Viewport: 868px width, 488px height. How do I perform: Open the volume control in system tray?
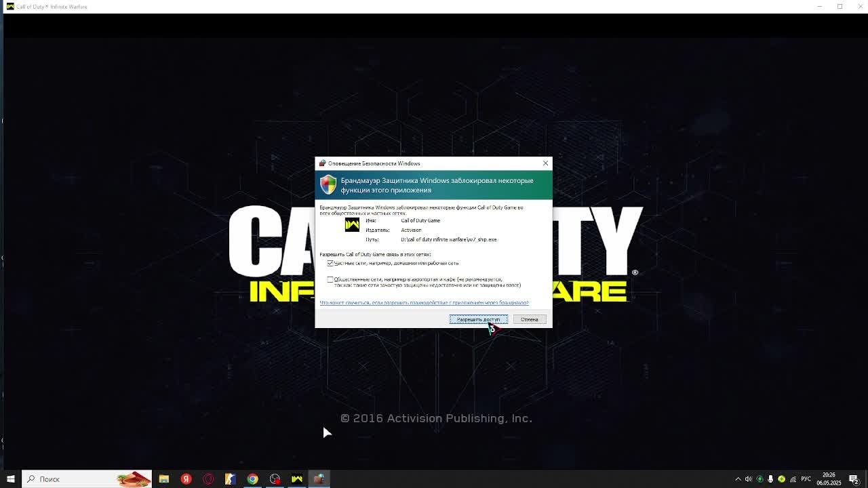point(749,479)
